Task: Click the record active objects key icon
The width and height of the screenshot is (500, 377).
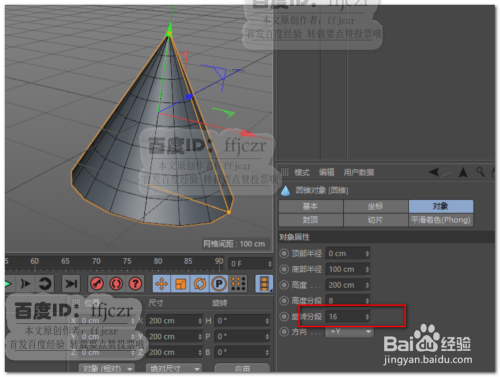Action: coord(97,284)
